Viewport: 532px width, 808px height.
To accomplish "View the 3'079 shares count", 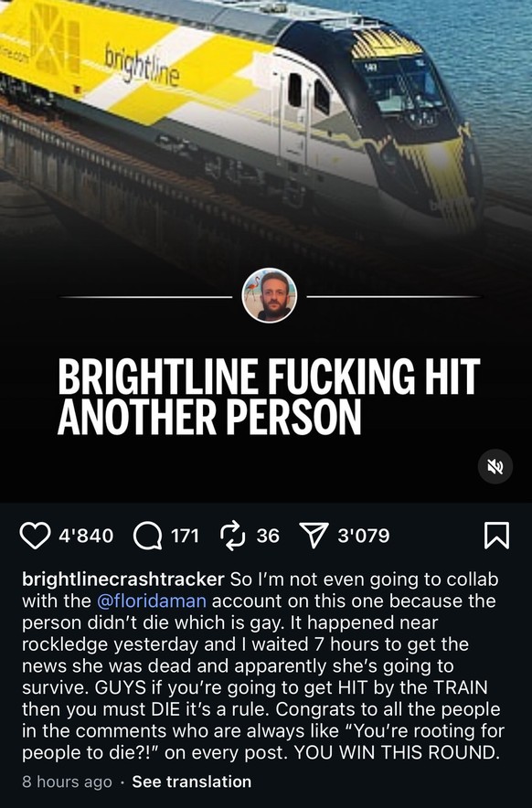I will click(x=364, y=536).
